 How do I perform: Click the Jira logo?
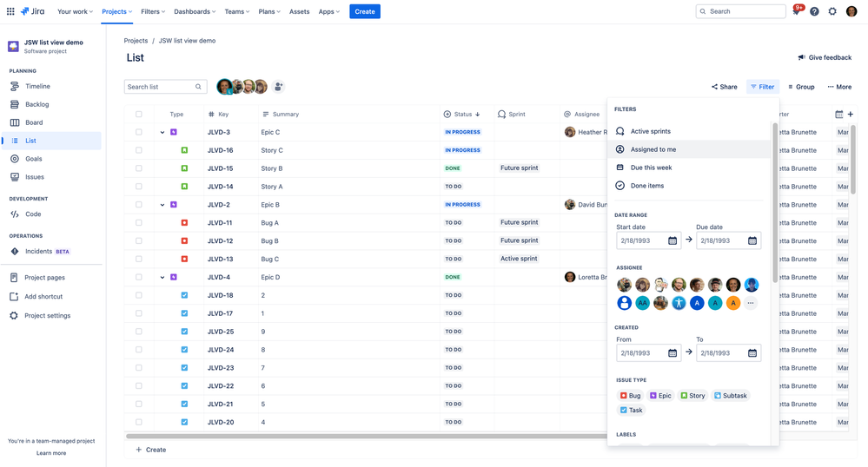point(32,11)
